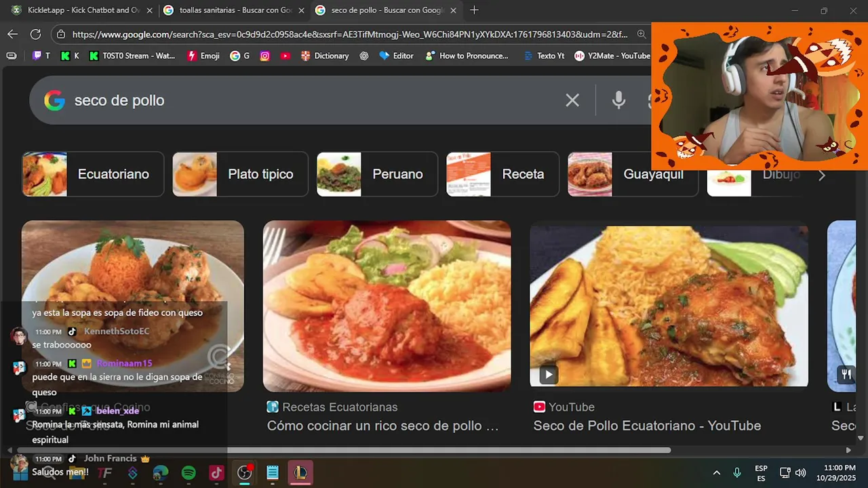Open TikTok from the taskbar

tap(216, 472)
